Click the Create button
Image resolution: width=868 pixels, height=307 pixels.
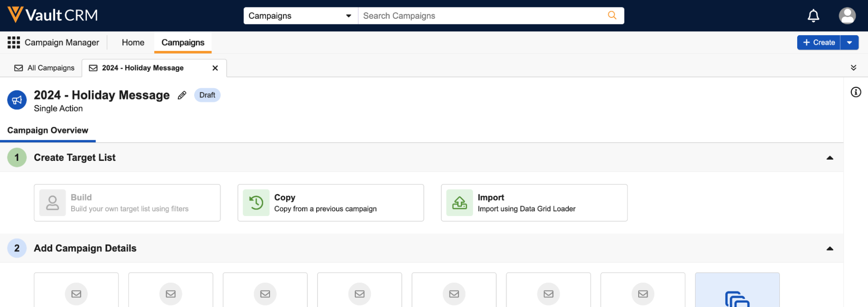coord(818,43)
